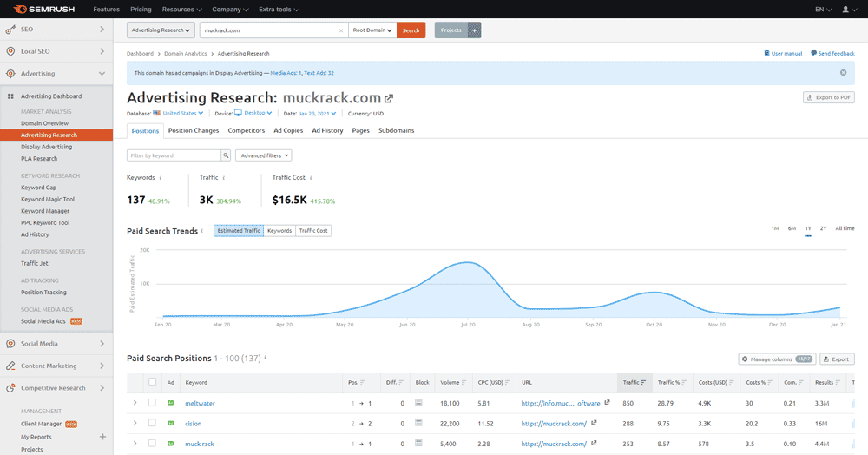Click the Local SEO pin icon
868x455 pixels.
[x=10, y=51]
